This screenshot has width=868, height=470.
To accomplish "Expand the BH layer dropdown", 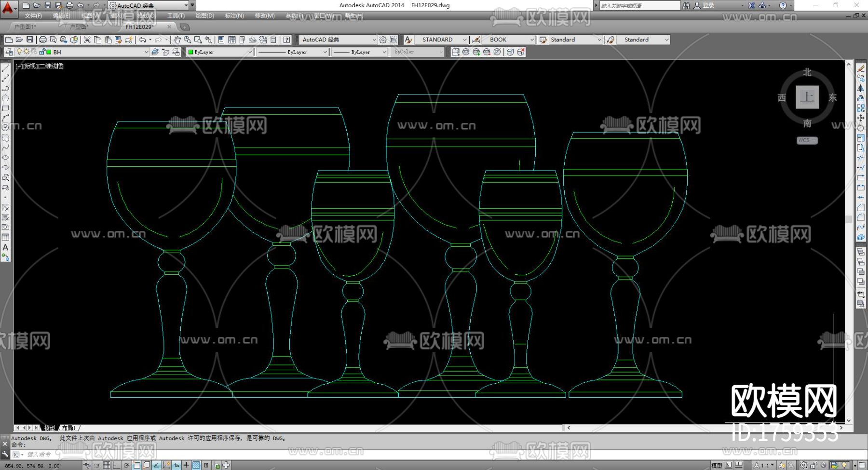I will [146, 52].
